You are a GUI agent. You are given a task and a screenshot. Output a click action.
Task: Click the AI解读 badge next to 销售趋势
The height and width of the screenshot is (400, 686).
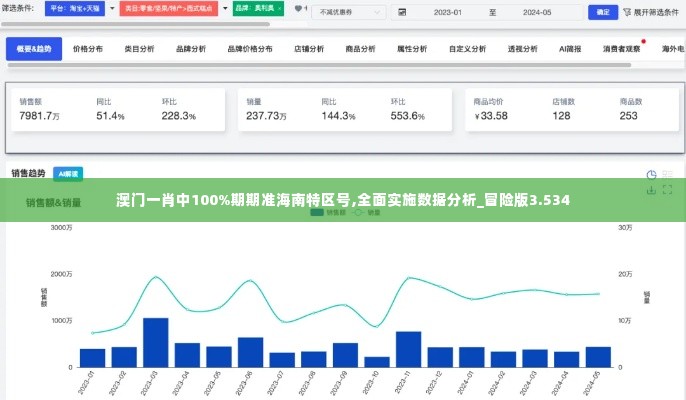[x=68, y=173]
